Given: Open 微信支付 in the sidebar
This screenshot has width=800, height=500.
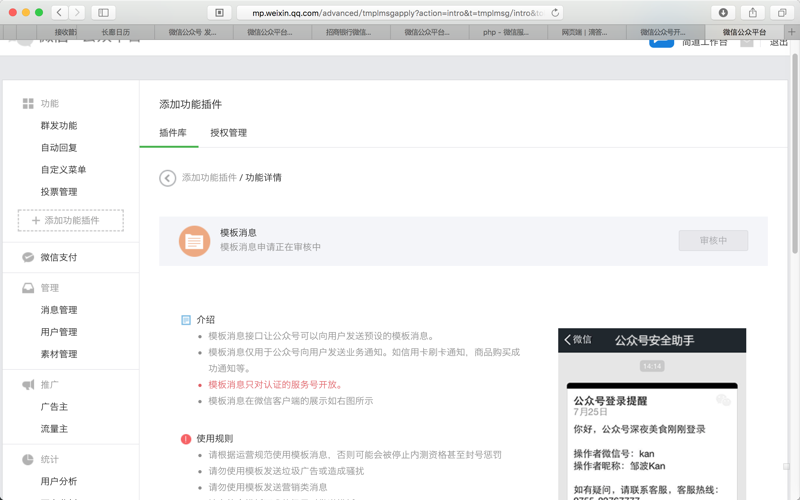Looking at the screenshot, I should pyautogui.click(x=59, y=257).
